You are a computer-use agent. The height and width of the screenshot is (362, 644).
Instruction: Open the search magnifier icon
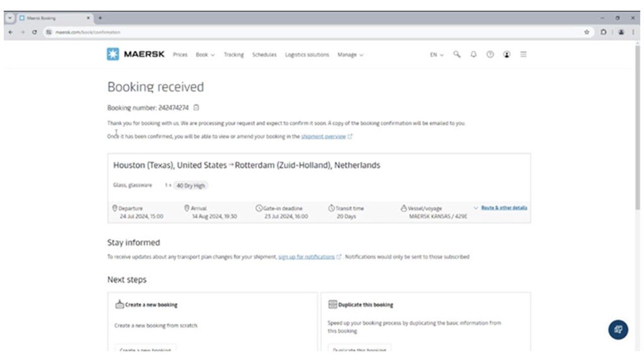(x=457, y=54)
